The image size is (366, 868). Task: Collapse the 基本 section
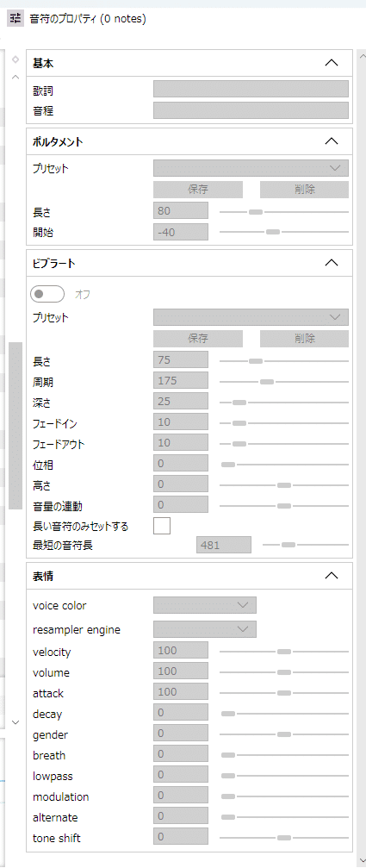(x=332, y=63)
